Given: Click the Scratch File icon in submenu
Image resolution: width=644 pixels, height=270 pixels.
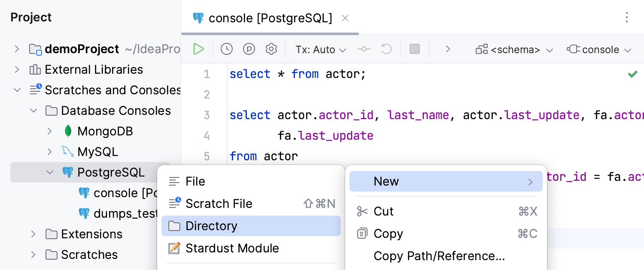Looking at the screenshot, I should pyautogui.click(x=174, y=203).
